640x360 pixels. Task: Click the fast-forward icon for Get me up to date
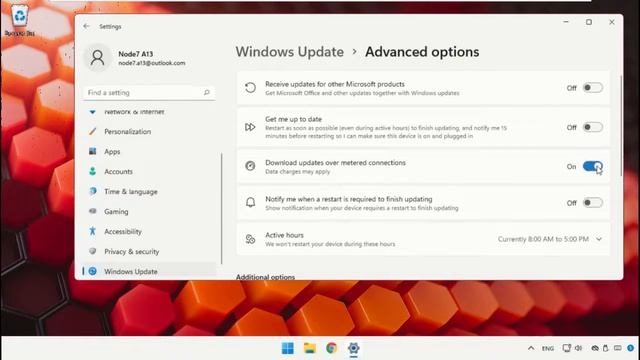point(250,127)
